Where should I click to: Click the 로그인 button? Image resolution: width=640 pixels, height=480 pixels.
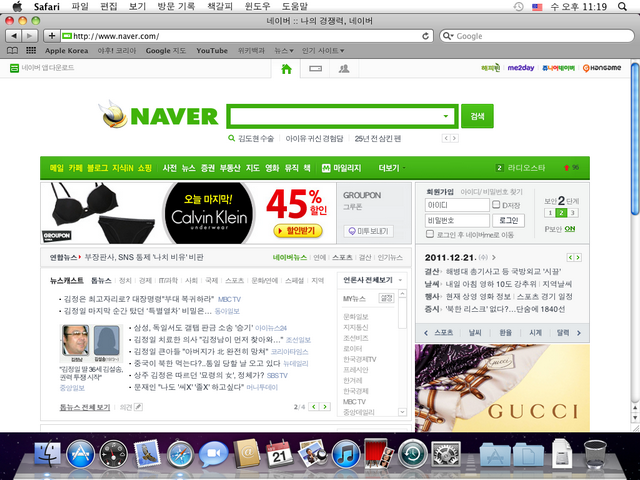point(509,220)
